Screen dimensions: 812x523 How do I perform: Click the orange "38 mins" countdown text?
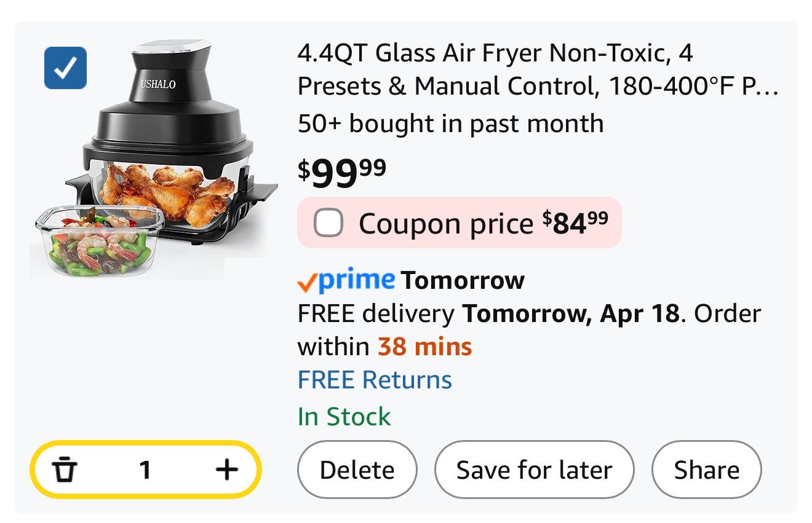tap(424, 347)
